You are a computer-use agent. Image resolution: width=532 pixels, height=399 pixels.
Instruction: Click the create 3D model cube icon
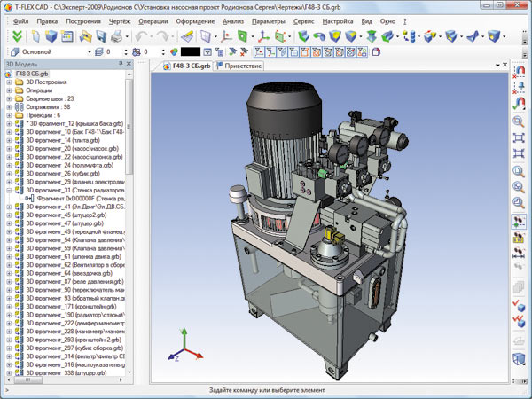pos(51,36)
